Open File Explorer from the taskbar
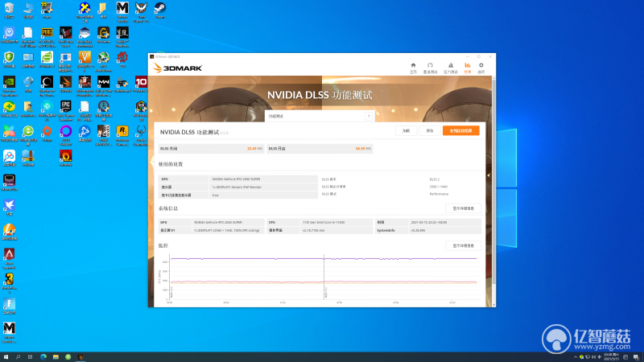The width and height of the screenshot is (644, 362). click(x=56, y=357)
